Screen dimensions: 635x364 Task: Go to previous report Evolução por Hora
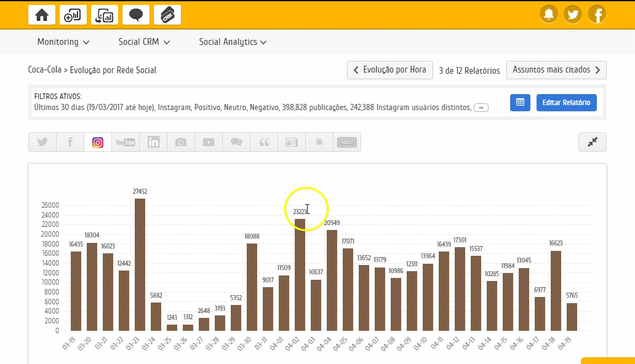(x=390, y=70)
